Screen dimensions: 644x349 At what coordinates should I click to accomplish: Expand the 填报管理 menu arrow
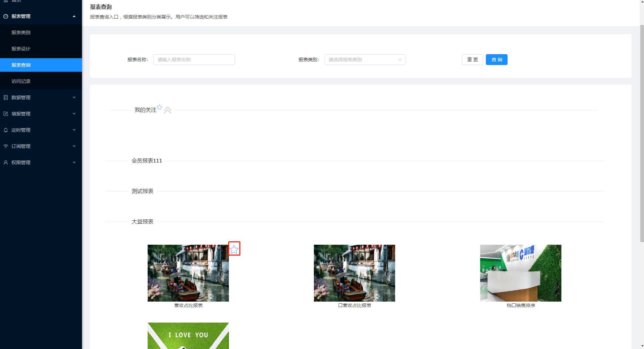(x=74, y=114)
